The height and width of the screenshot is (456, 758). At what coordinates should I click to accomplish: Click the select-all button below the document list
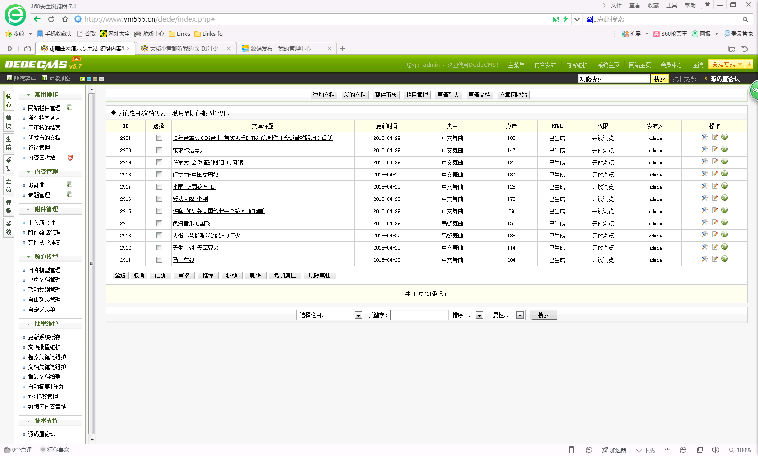tap(119, 276)
